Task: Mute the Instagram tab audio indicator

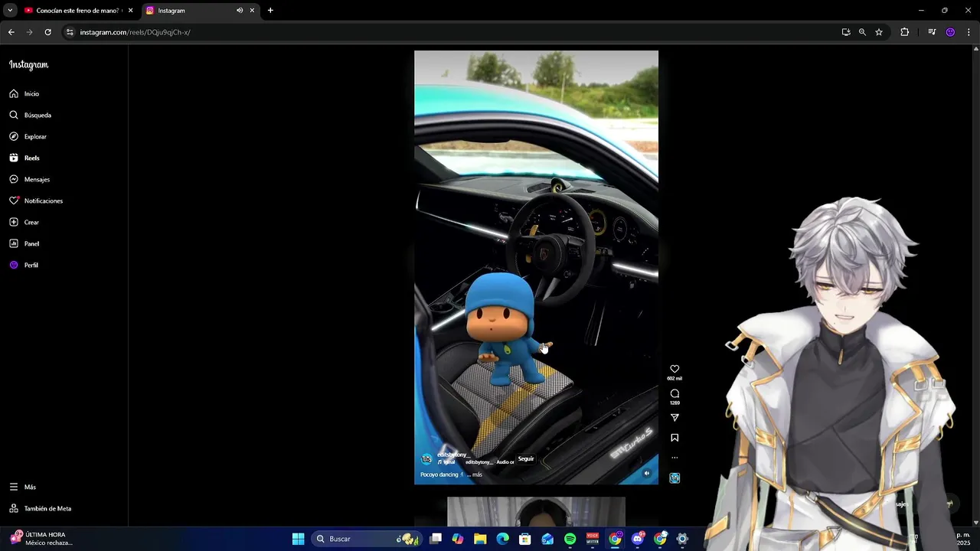Action: point(240,11)
